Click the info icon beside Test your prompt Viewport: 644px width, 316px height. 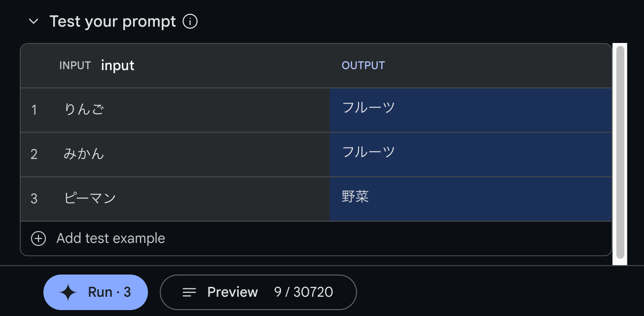190,22
